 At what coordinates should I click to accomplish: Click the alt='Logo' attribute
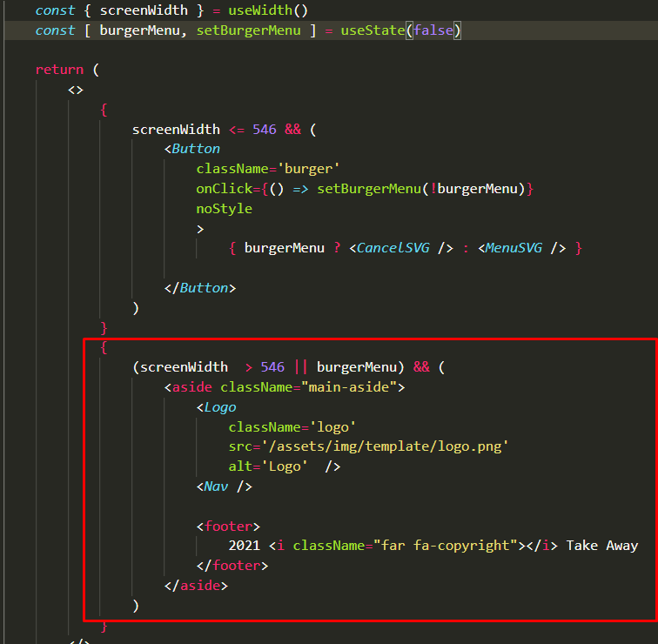pos(268,466)
